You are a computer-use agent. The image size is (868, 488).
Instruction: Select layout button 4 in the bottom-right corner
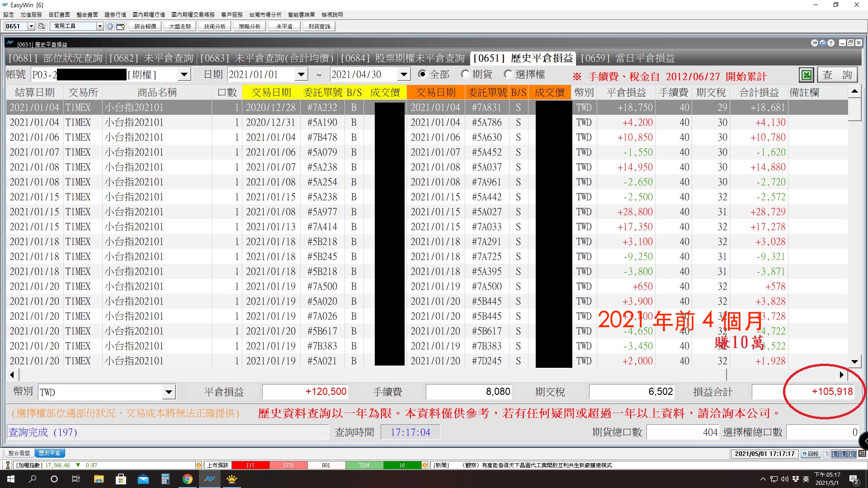(x=853, y=454)
